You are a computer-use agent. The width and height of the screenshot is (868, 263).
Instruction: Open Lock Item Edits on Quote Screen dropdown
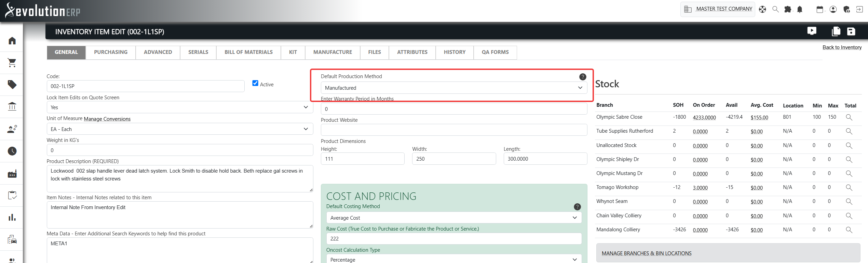180,107
